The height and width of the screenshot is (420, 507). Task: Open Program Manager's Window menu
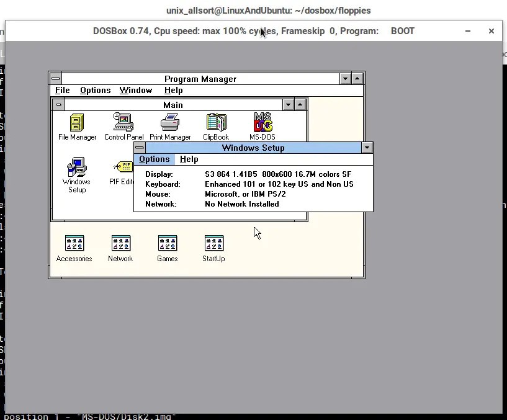(135, 90)
